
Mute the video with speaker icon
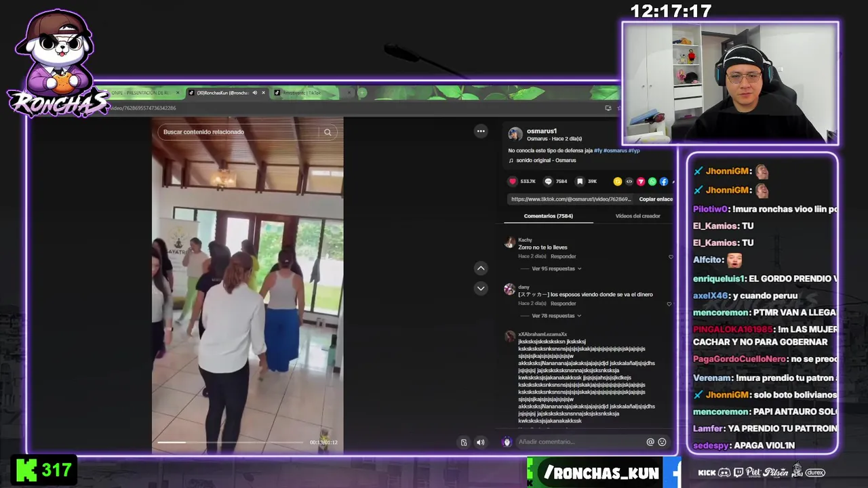coord(480,443)
